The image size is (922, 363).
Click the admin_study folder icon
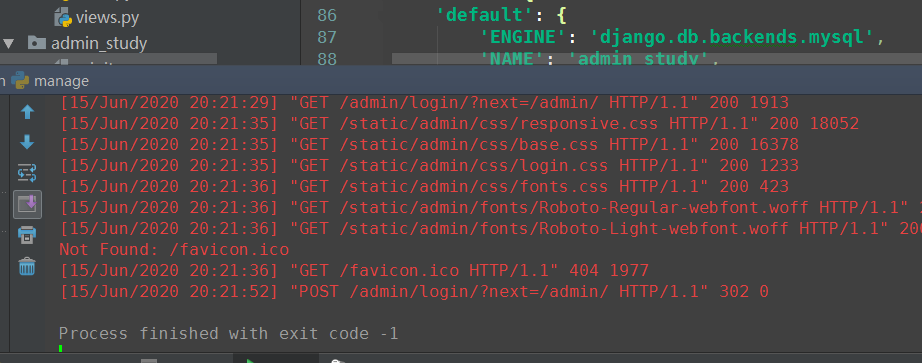(36, 43)
